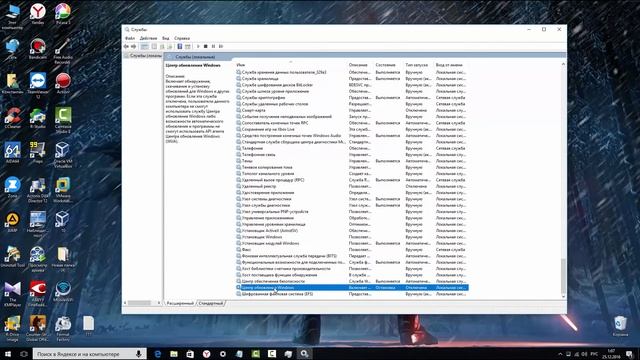
Task: Select the Установщик модулей Windows service
Action: coord(352,243)
